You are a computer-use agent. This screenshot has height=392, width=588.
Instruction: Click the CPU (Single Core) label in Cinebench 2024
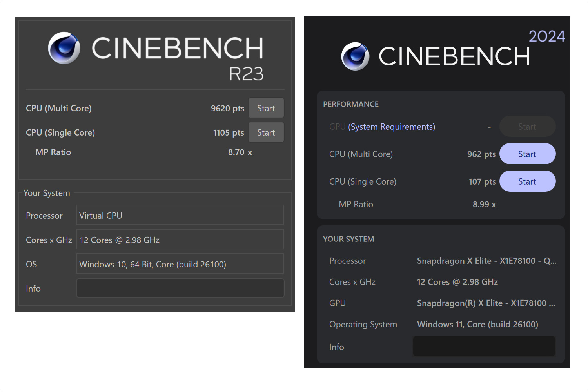point(363,182)
